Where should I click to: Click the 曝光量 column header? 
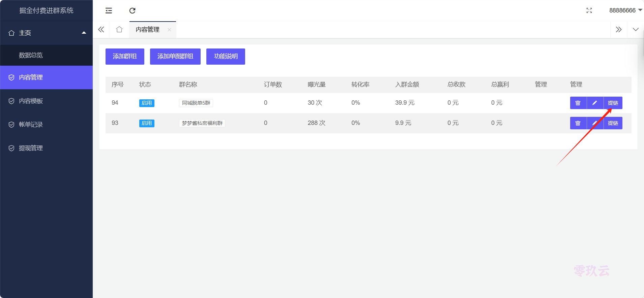tap(317, 85)
